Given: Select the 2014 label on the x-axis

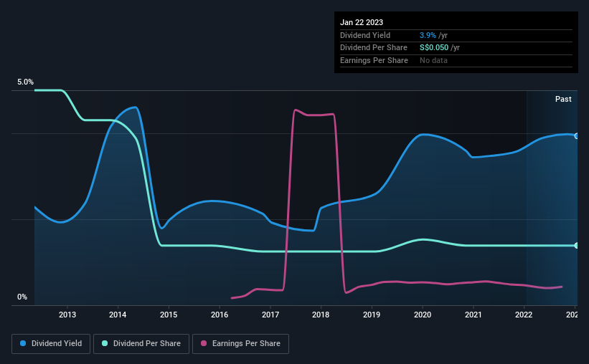Looking at the screenshot, I should click(x=118, y=315).
